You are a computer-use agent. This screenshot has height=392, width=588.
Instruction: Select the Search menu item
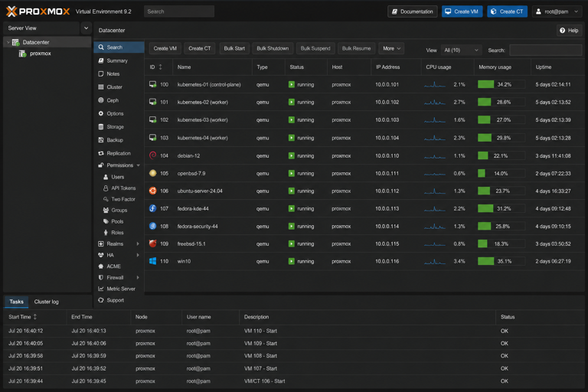pos(119,47)
